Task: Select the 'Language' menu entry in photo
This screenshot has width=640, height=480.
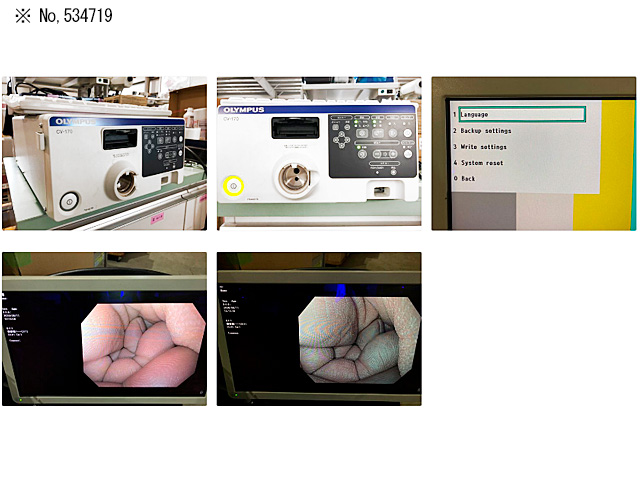Action: [x=522, y=115]
